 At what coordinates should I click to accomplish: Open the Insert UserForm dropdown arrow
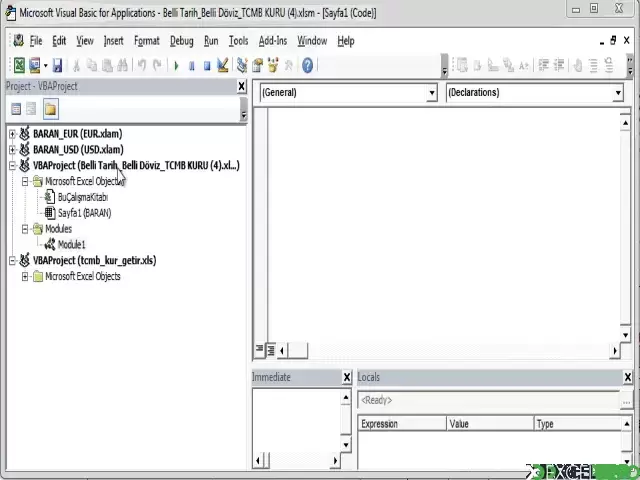click(45, 65)
